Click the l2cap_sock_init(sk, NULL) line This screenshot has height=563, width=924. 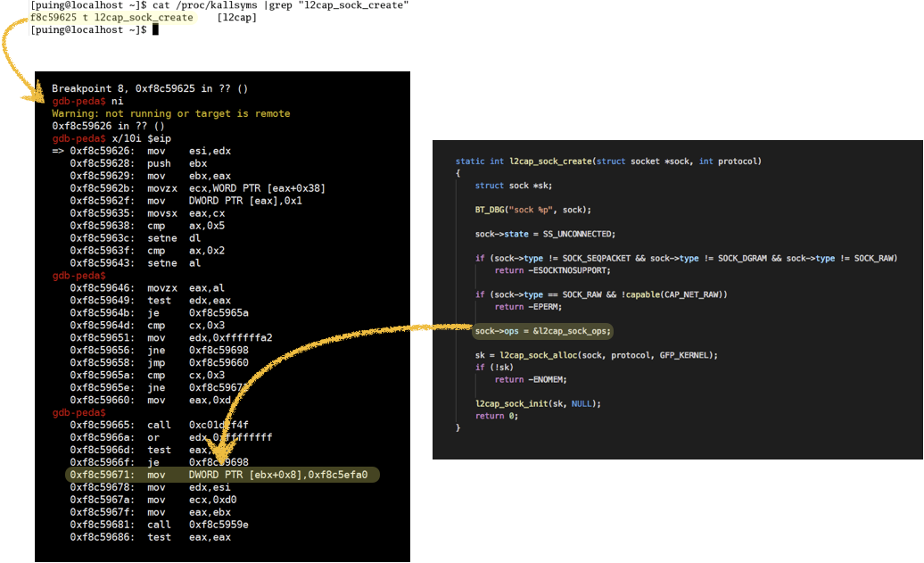pyautogui.click(x=538, y=403)
